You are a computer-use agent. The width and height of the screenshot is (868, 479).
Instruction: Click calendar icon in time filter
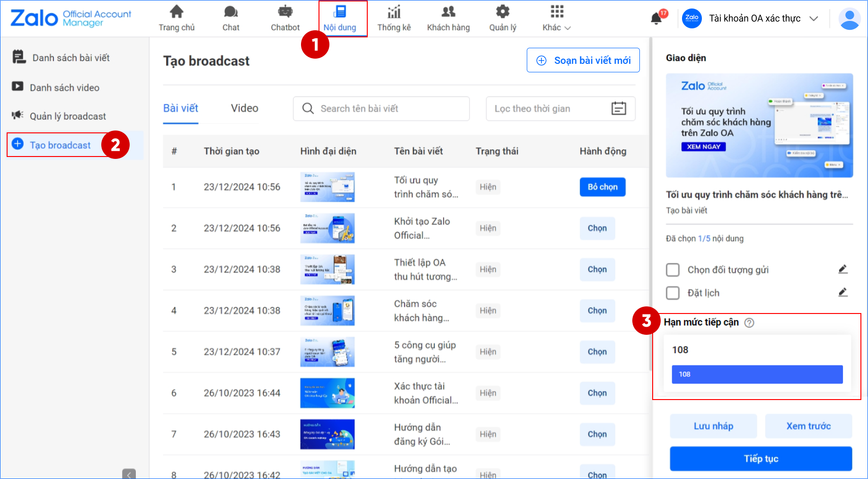(619, 109)
